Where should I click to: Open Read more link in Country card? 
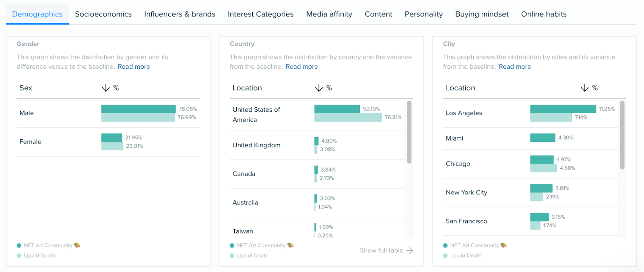pyautogui.click(x=301, y=67)
